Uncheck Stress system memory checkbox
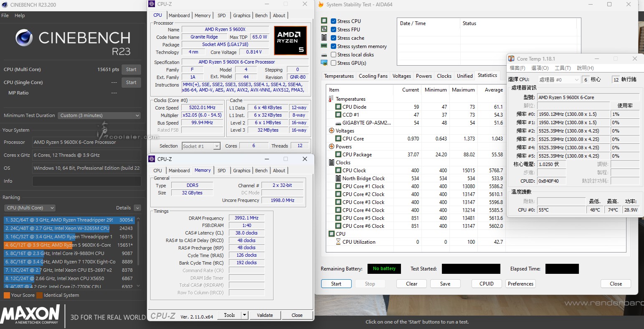 tap(334, 46)
